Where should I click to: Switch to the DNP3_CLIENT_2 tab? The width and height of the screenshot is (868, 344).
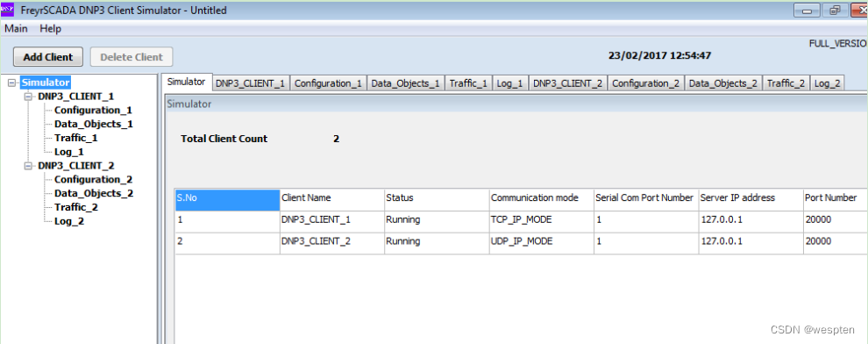pos(568,83)
